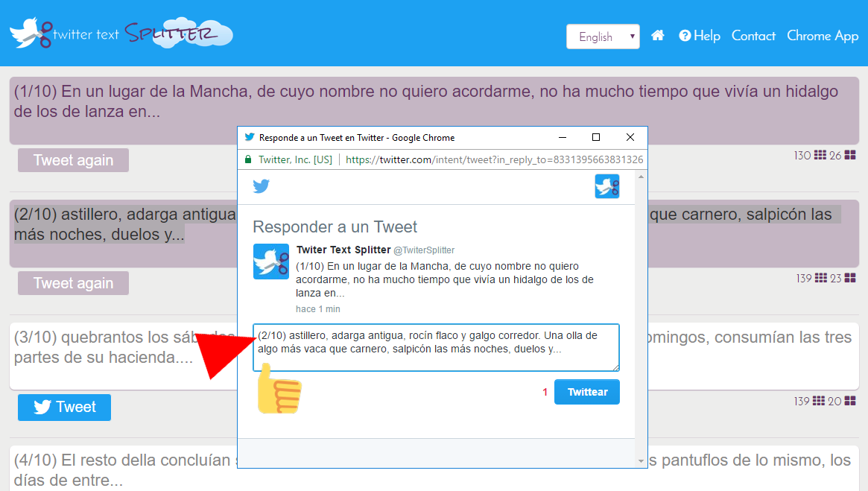Click word count icon next to 26
Image resolution: width=868 pixels, height=491 pixels.
(850, 155)
